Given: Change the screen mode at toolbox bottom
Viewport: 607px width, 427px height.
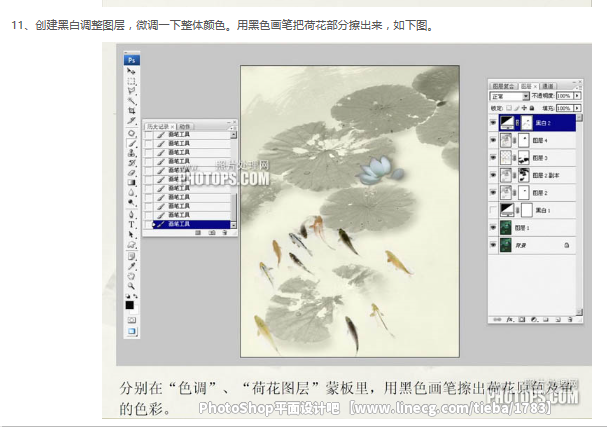Looking at the screenshot, I should (132, 331).
